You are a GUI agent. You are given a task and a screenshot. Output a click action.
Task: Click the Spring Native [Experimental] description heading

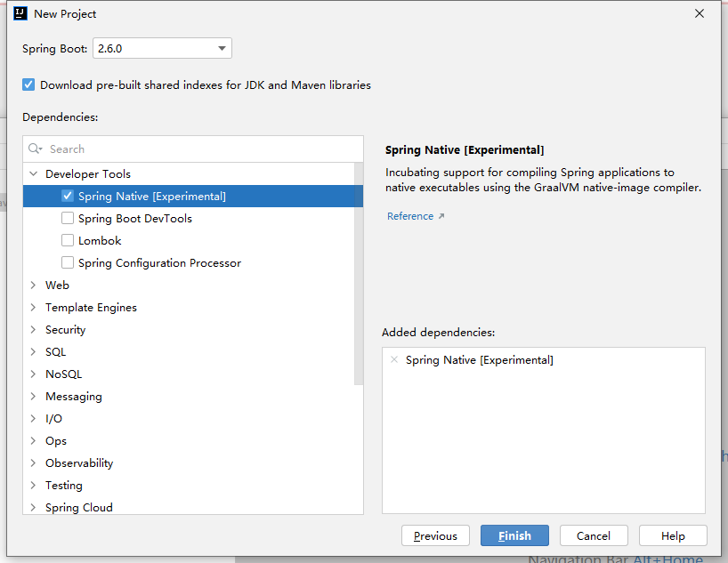pyautogui.click(x=465, y=150)
